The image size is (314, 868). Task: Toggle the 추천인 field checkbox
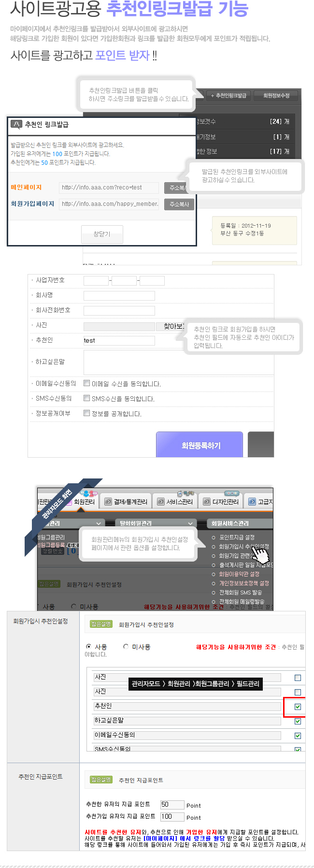coord(298,707)
